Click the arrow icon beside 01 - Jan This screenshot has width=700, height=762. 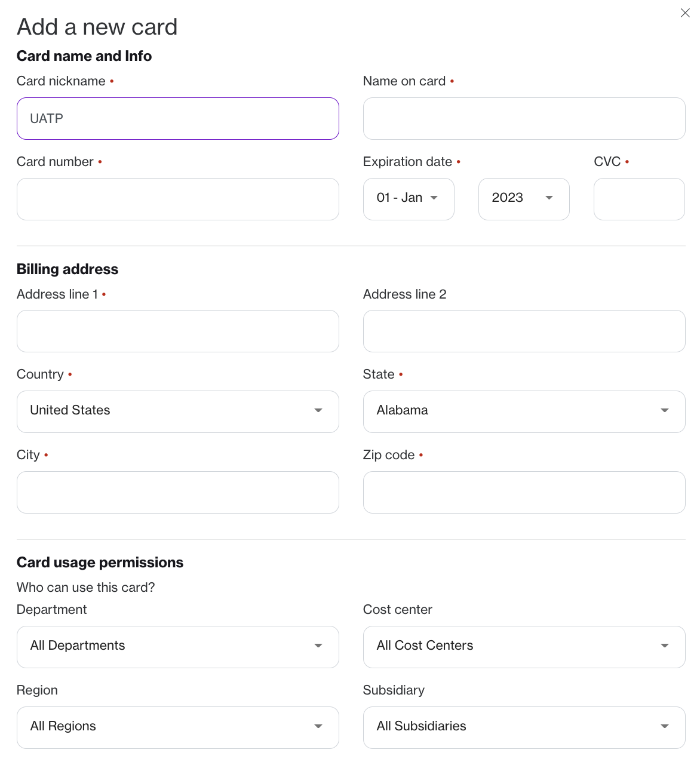tap(434, 198)
